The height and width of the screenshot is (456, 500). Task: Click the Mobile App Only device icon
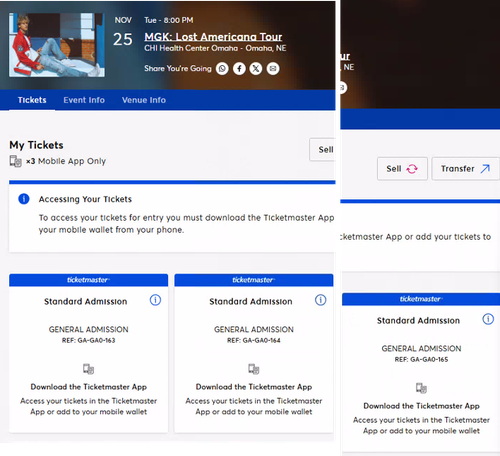(16, 161)
